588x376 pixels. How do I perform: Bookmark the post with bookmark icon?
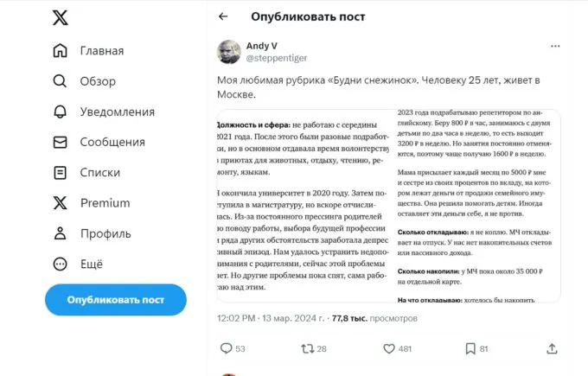click(x=470, y=348)
